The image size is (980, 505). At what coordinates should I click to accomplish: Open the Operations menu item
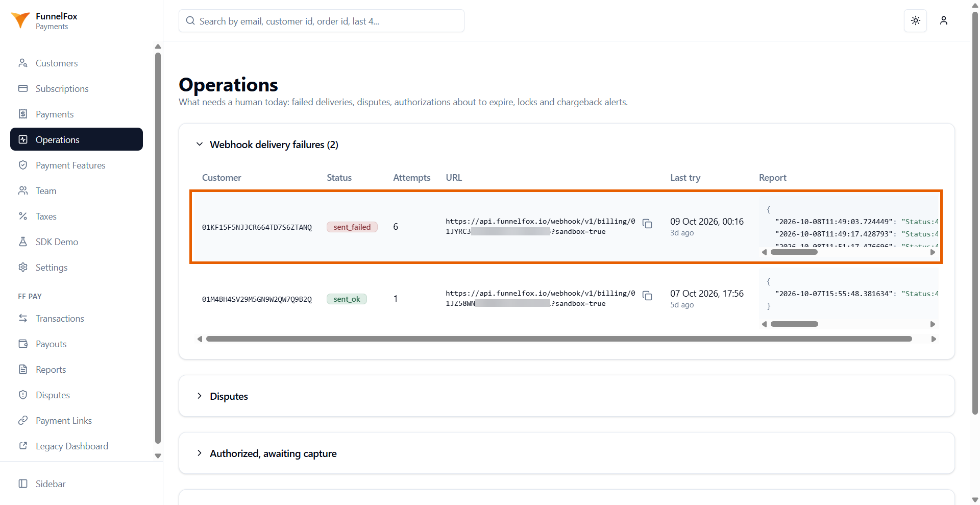[77, 139]
